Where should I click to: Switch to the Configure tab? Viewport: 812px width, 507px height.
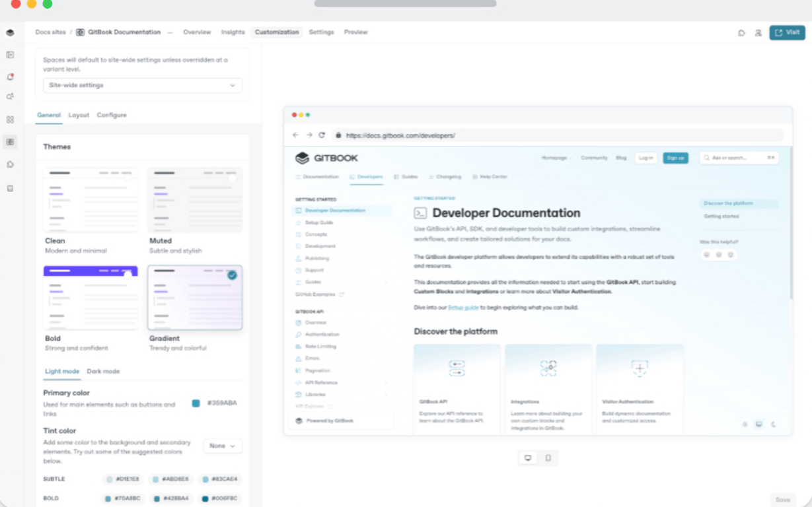click(112, 115)
